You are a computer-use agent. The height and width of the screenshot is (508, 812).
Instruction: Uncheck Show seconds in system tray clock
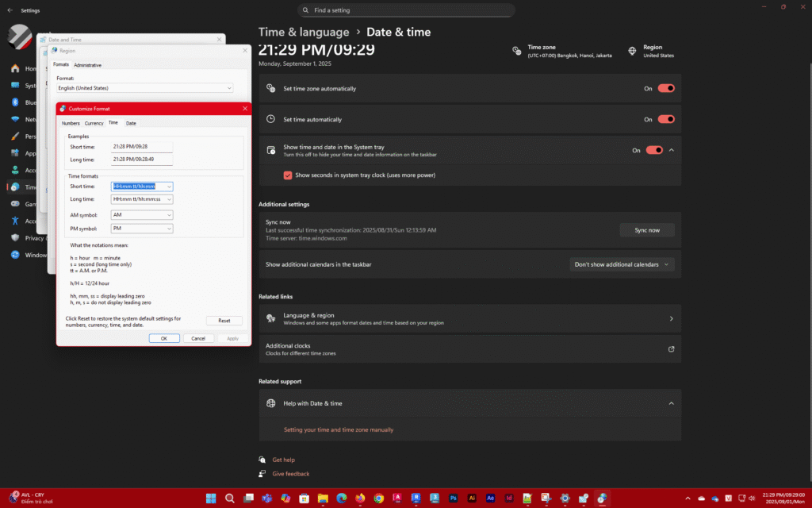[x=288, y=175]
